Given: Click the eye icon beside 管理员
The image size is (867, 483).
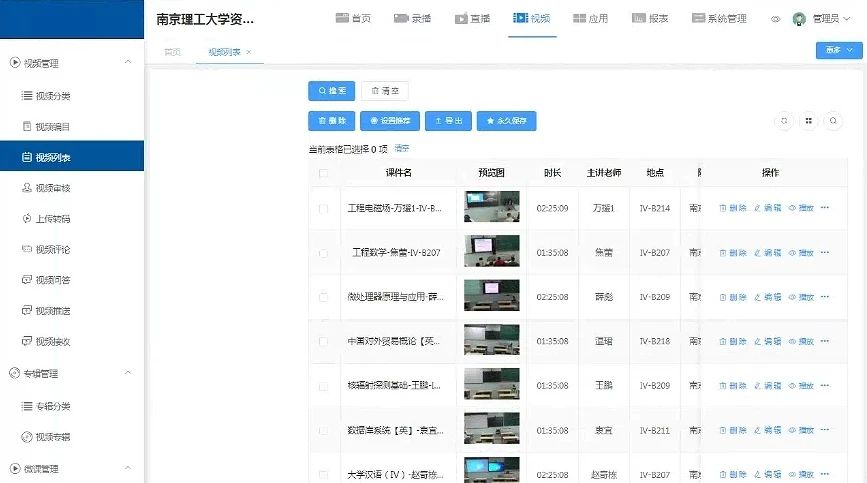Looking at the screenshot, I should click(x=776, y=19).
